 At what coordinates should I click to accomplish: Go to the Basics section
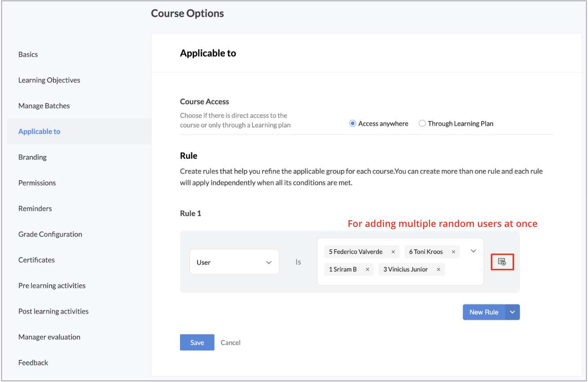point(28,54)
